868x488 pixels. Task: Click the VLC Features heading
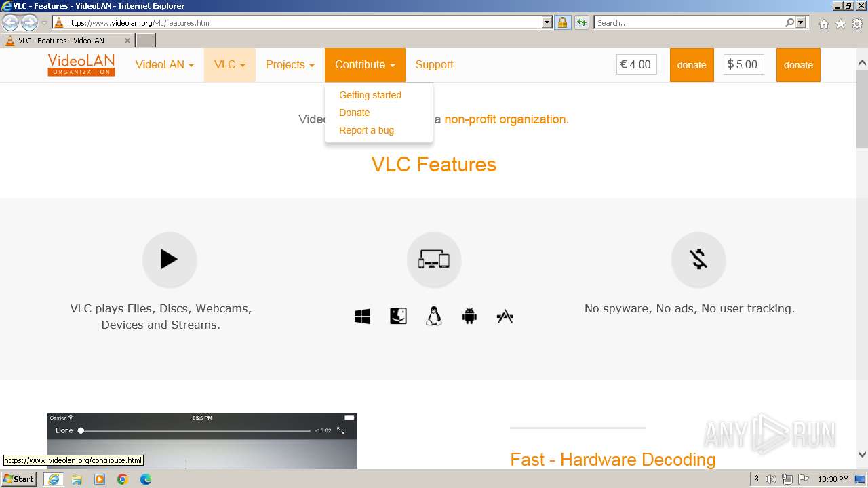(x=434, y=165)
